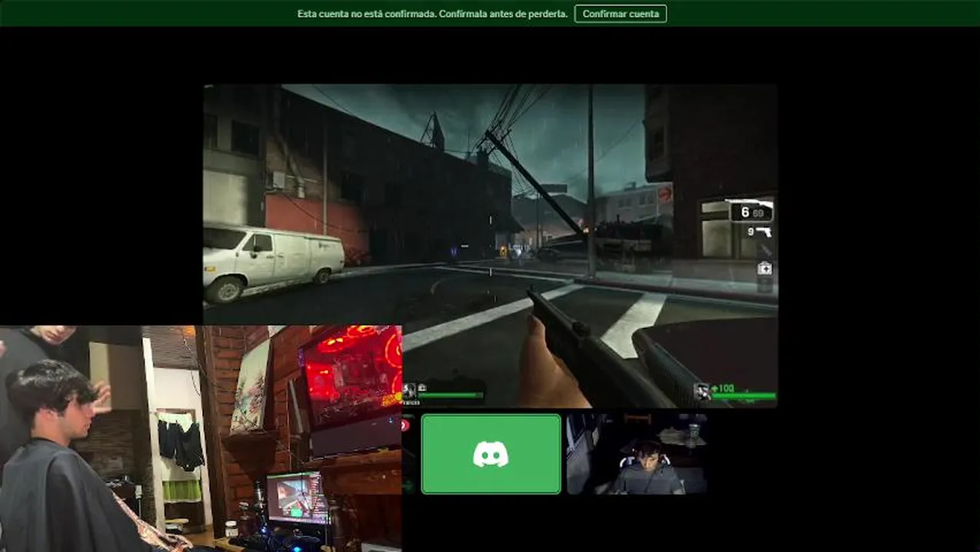Image resolution: width=980 pixels, height=552 pixels.
Task: Click the shotgun ammo counter showing 6
Action: click(750, 212)
